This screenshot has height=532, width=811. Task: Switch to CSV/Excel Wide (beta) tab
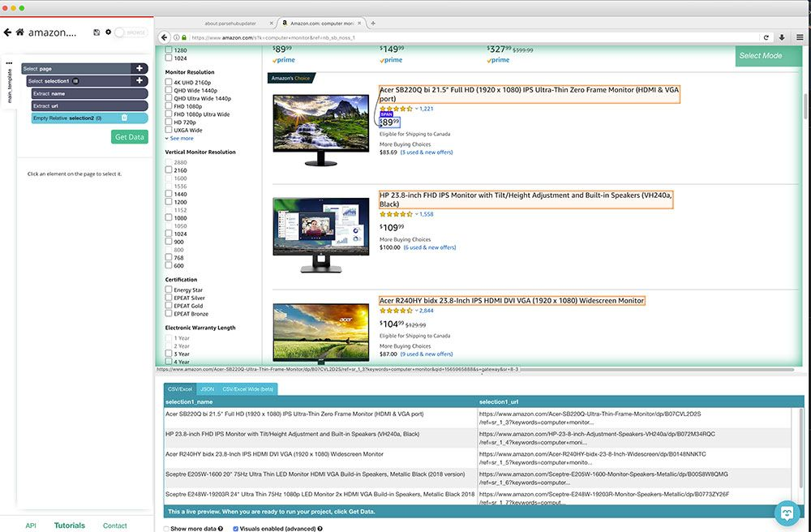(x=247, y=388)
